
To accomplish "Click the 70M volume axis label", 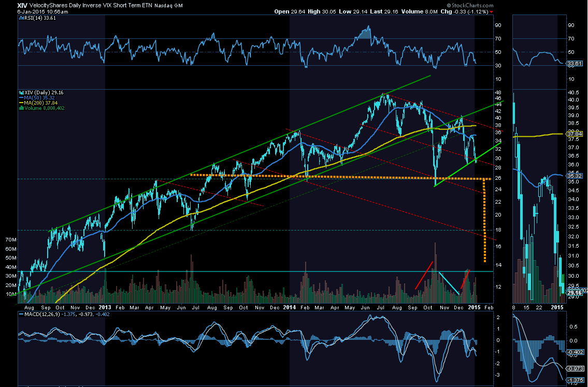I will [11, 240].
